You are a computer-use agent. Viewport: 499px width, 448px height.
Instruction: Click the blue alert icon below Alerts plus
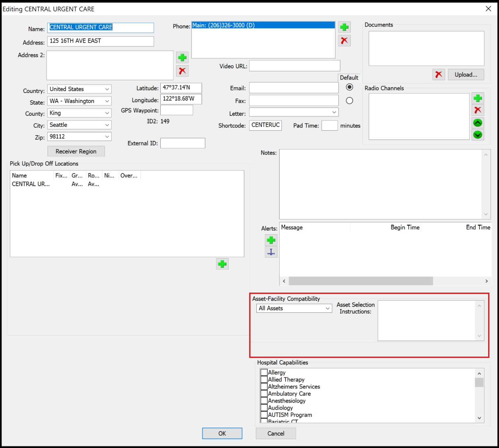click(x=271, y=252)
